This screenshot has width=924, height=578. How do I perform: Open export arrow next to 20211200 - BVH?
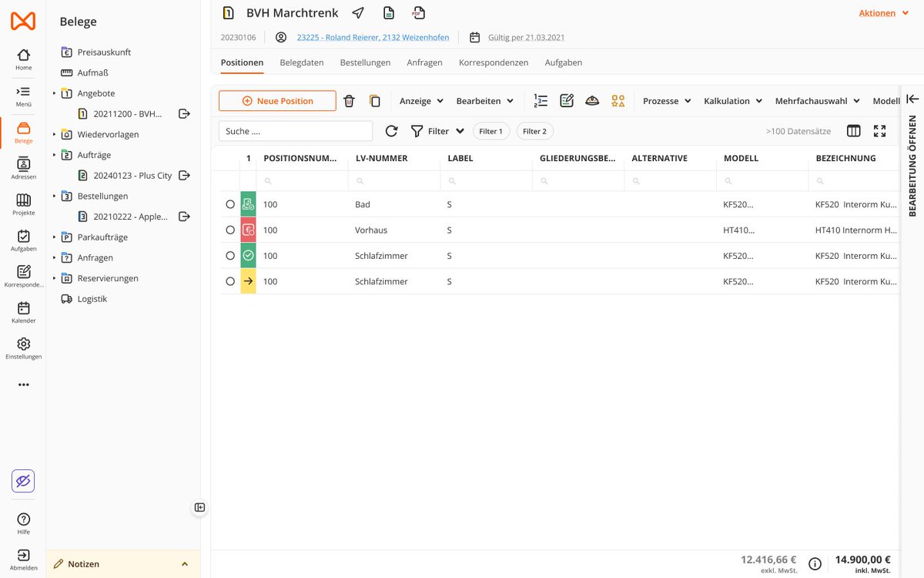pos(184,114)
